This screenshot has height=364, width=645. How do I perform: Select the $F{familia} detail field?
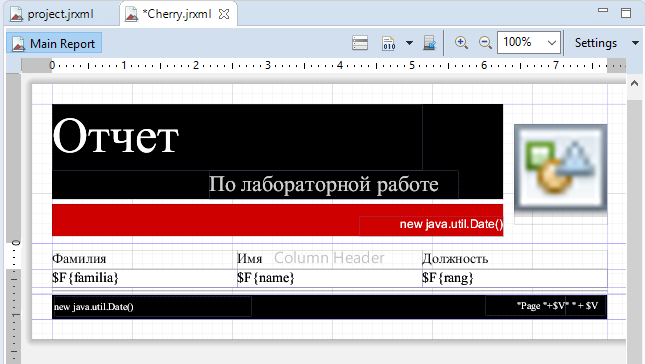pos(144,278)
